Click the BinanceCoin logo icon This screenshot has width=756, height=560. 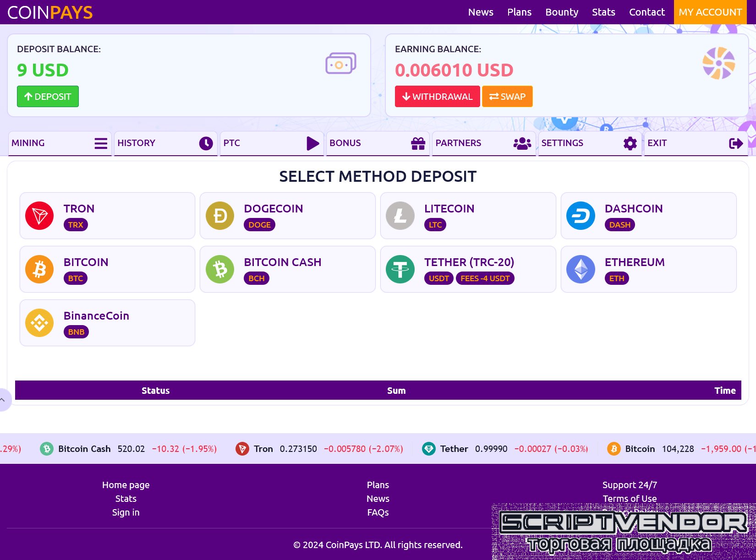39,323
